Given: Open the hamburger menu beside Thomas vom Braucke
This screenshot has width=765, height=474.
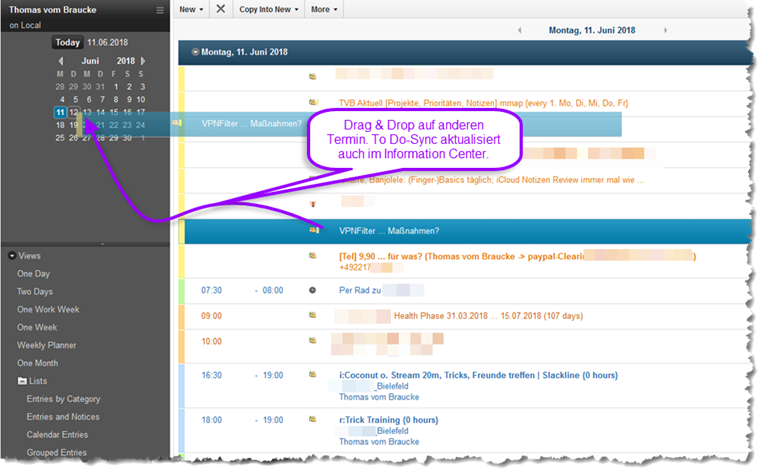Looking at the screenshot, I should point(160,10).
